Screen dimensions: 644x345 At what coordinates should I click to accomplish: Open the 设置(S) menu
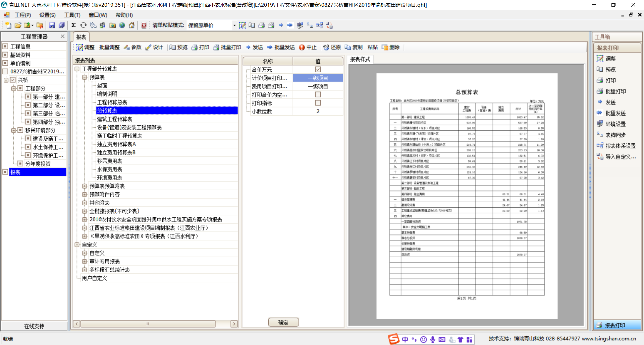[47, 15]
